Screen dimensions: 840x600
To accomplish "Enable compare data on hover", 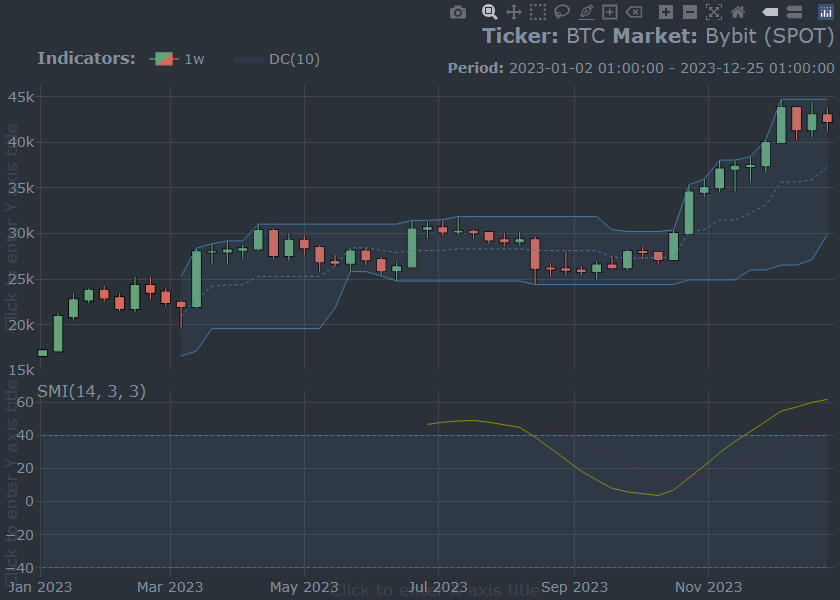I will point(794,12).
